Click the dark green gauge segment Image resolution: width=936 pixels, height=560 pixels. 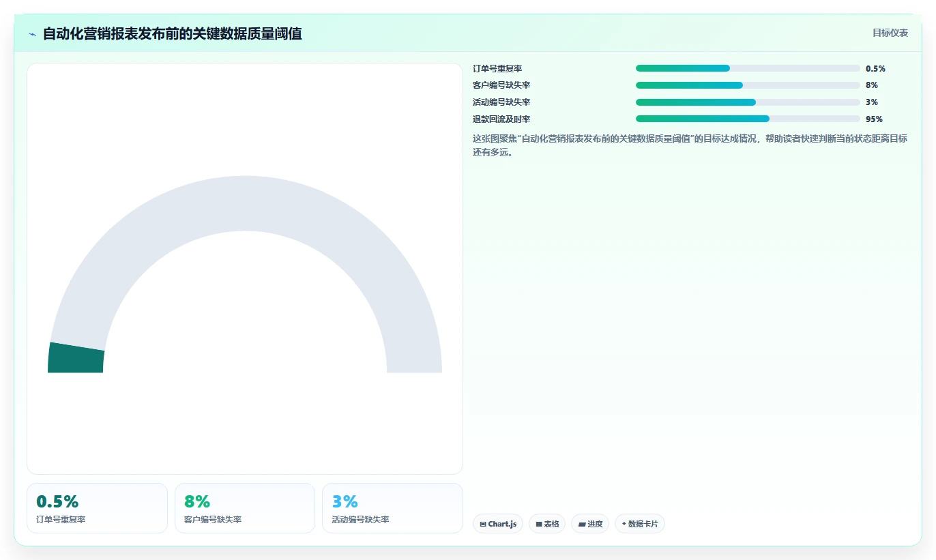(76, 358)
